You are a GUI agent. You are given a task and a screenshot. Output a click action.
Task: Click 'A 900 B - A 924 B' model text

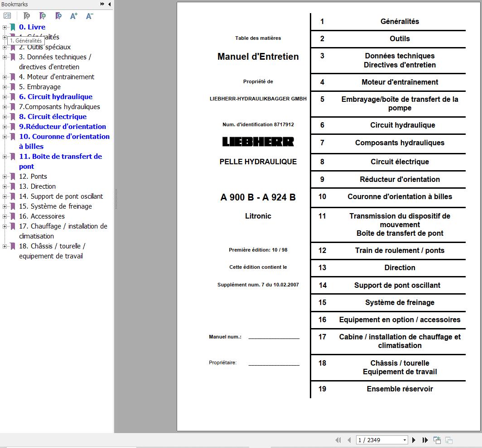[x=258, y=197]
